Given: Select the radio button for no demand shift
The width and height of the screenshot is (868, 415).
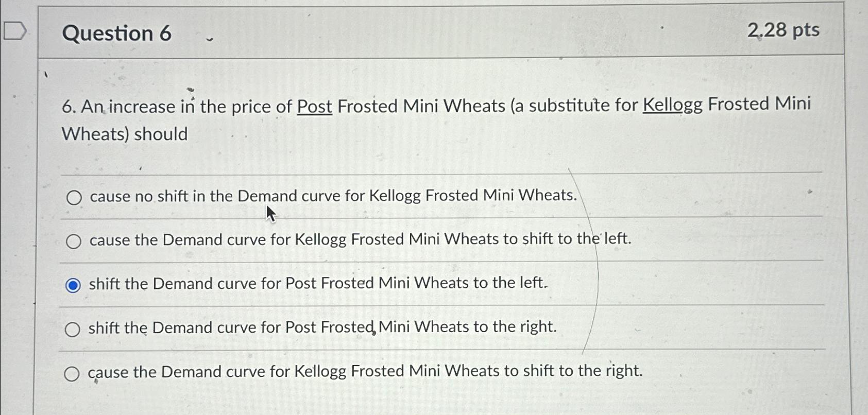Looking at the screenshot, I should tap(74, 197).
